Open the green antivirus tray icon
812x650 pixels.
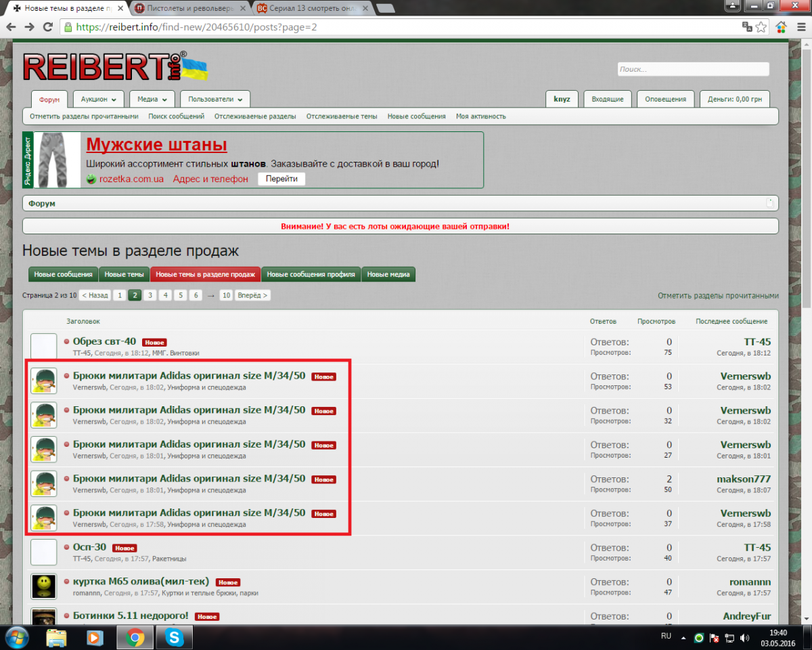pos(700,638)
